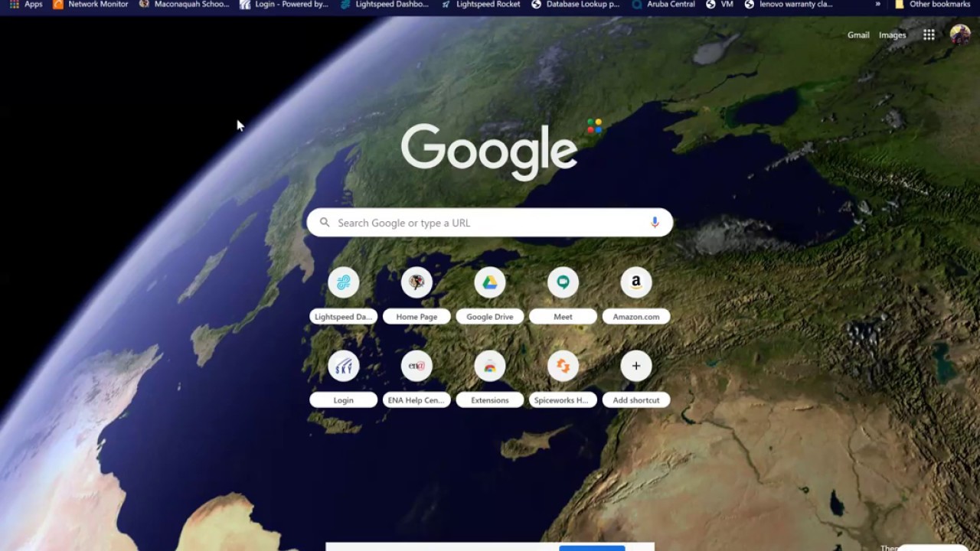Open the Database Lookup bookmark

[x=576, y=5]
